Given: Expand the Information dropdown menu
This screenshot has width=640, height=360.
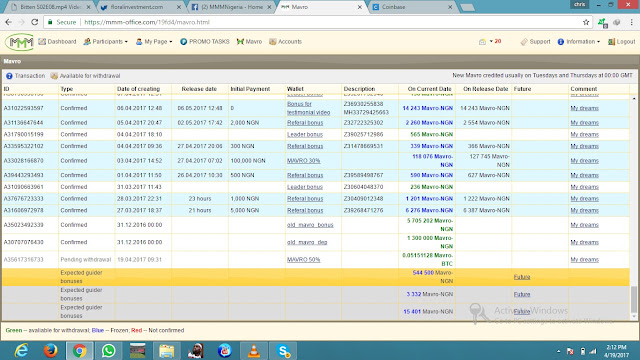Looking at the screenshot, I should pyautogui.click(x=579, y=42).
